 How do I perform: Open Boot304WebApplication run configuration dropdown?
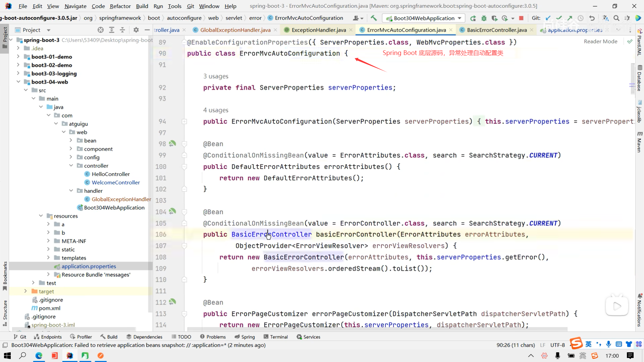pos(424,18)
